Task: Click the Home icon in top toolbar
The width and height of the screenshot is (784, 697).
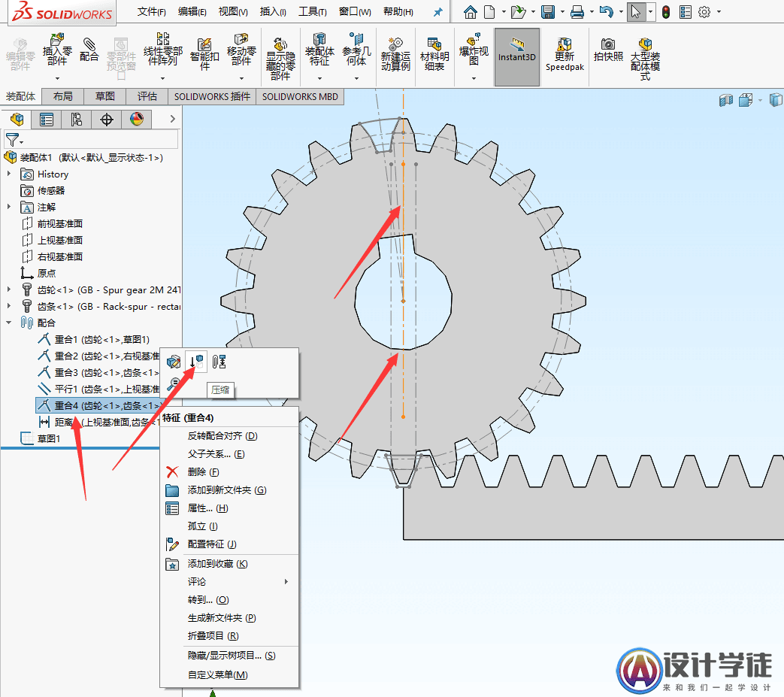Action: 470,12
